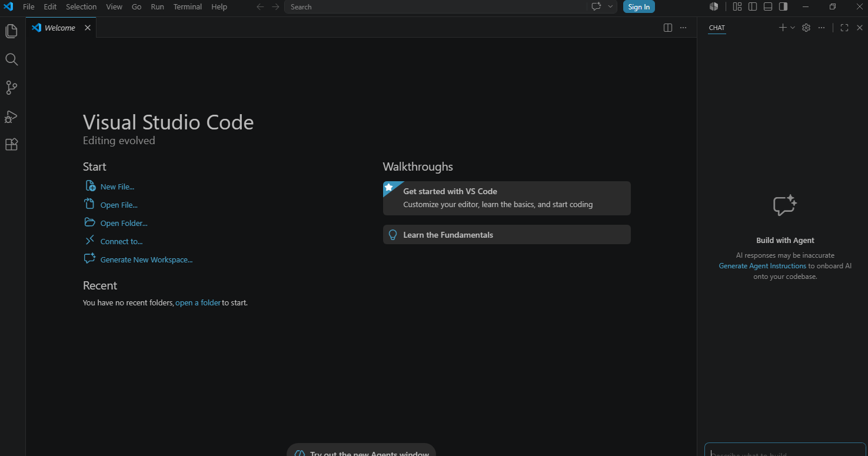Open Get started with VS Code walkthrough

(507, 198)
